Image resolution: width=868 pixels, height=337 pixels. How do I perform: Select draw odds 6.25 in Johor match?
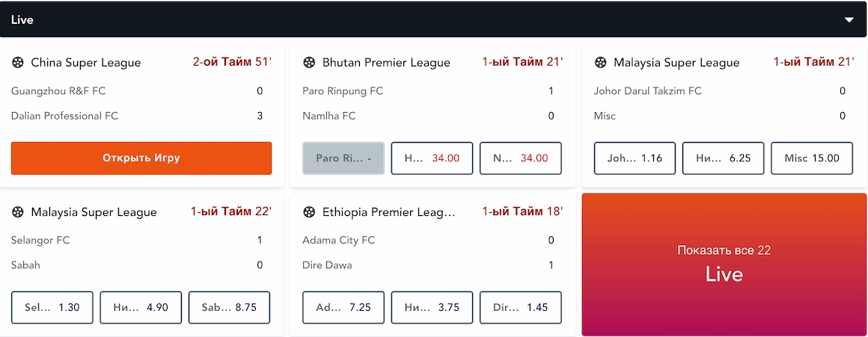pos(723,158)
